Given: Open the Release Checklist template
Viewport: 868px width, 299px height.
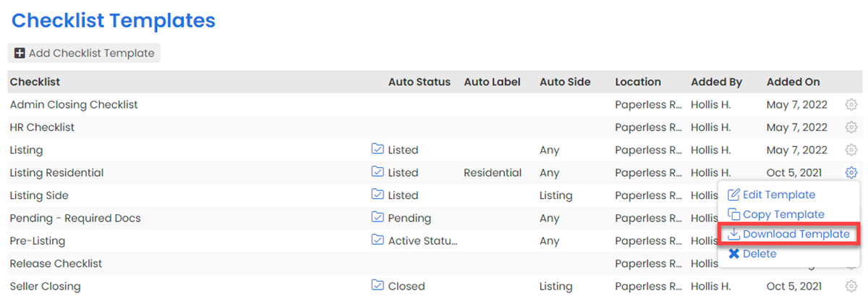Looking at the screenshot, I should tap(56, 264).
